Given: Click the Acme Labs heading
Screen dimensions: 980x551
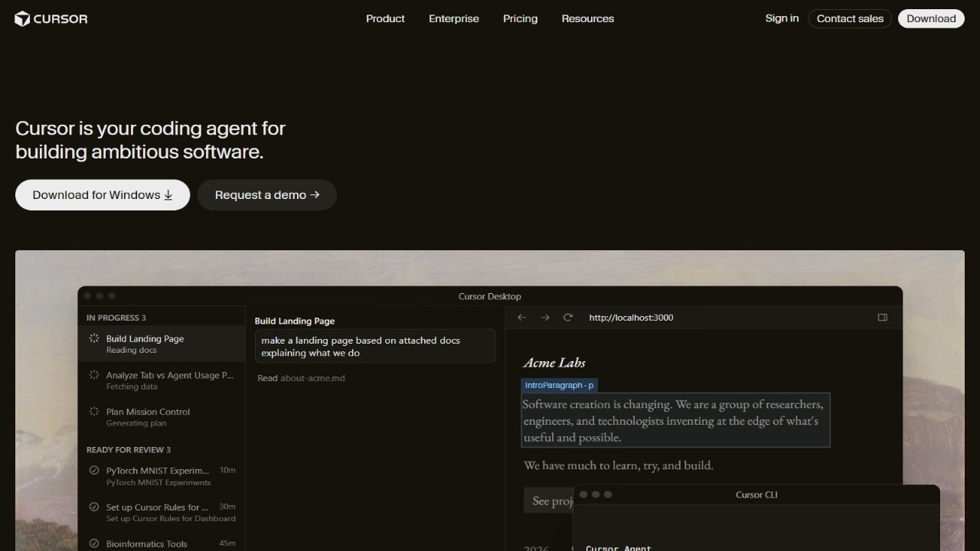Looking at the screenshot, I should point(554,363).
